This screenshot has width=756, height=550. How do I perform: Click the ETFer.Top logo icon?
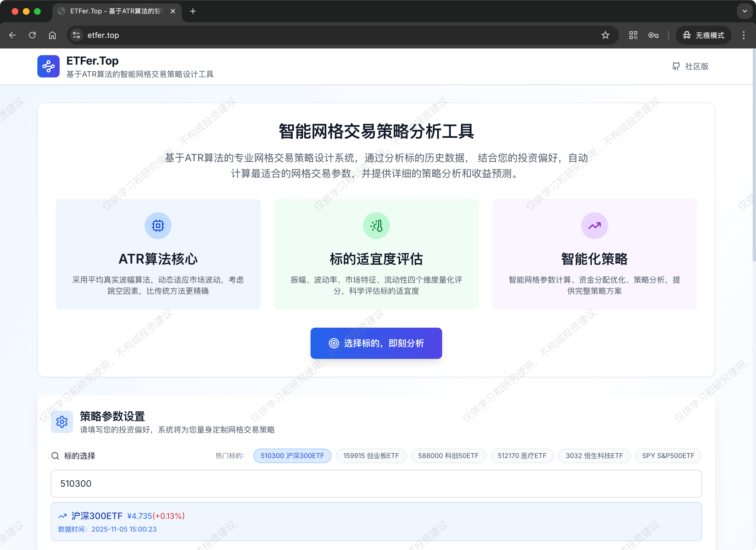click(48, 66)
